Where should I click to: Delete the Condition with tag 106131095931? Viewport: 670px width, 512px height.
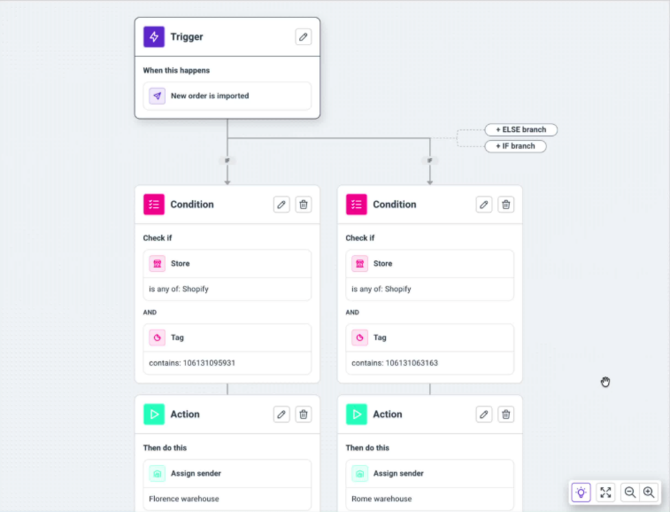303,204
